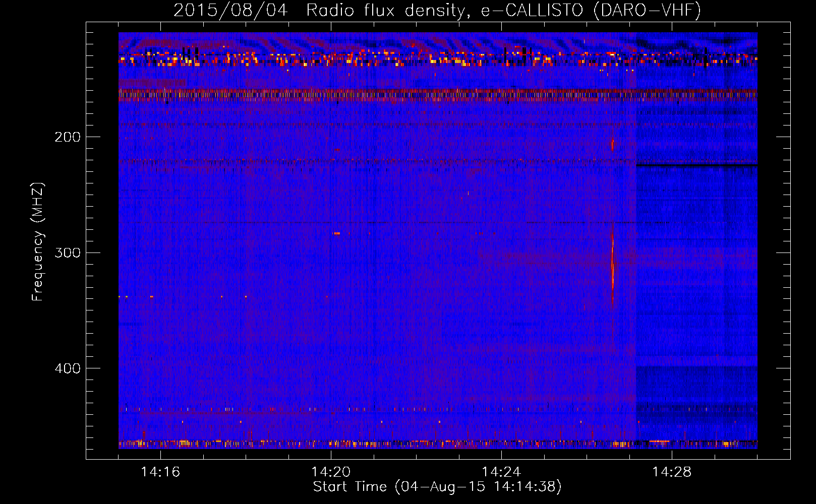This screenshot has height=504, width=816.
Task: Click the 14:28 time tick label
Action: pyautogui.click(x=672, y=472)
